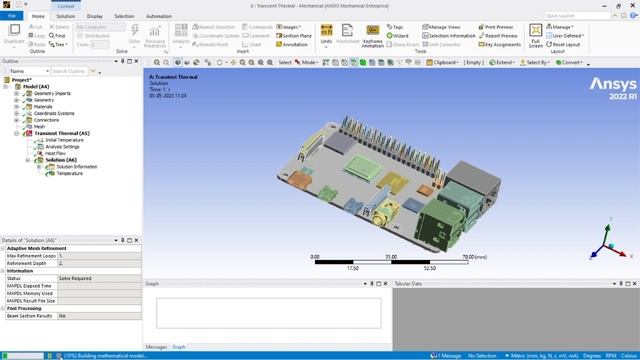Click the Metric units status bar entry
This screenshot has height=360, width=640.
click(542, 356)
